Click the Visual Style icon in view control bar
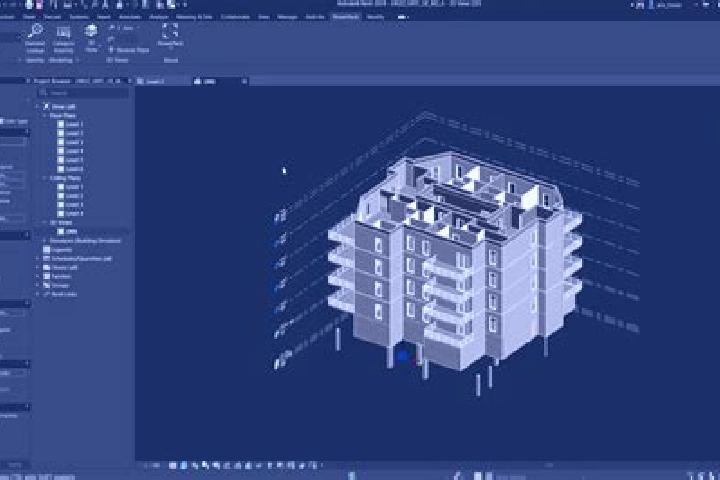The height and width of the screenshot is (480, 720). click(x=184, y=465)
